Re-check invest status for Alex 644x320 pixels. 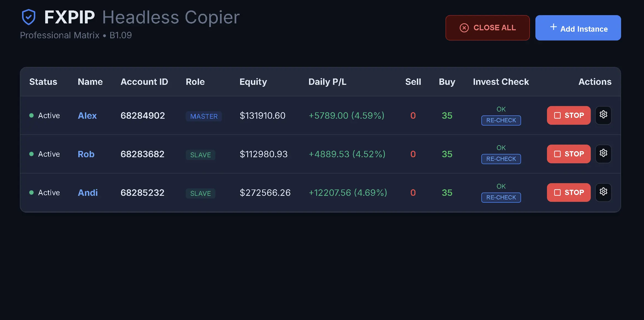501,120
